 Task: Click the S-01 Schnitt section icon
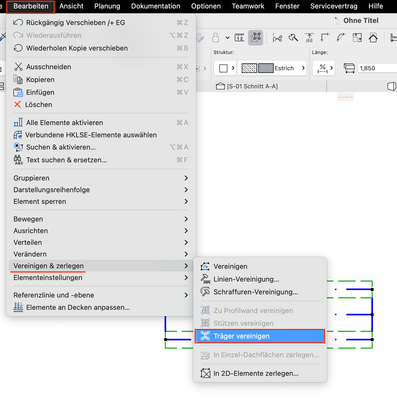220,87
